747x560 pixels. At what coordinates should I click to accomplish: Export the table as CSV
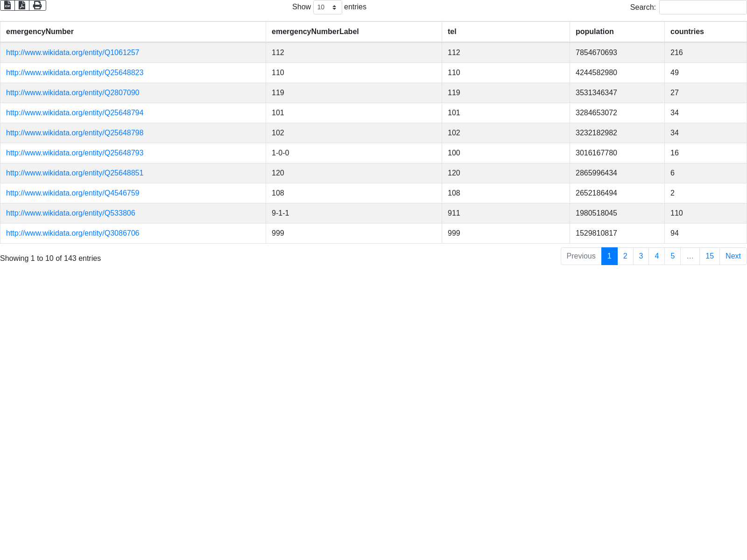[x=7, y=5]
